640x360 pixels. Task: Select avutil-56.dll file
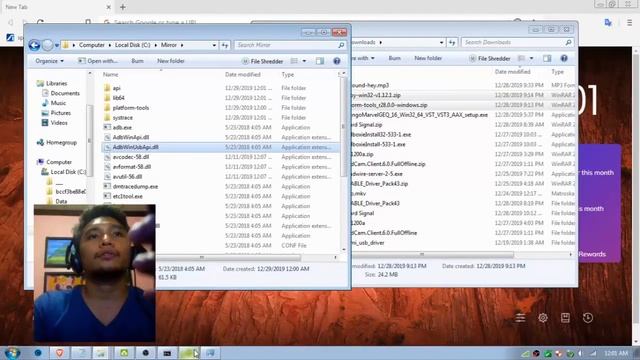(127, 177)
